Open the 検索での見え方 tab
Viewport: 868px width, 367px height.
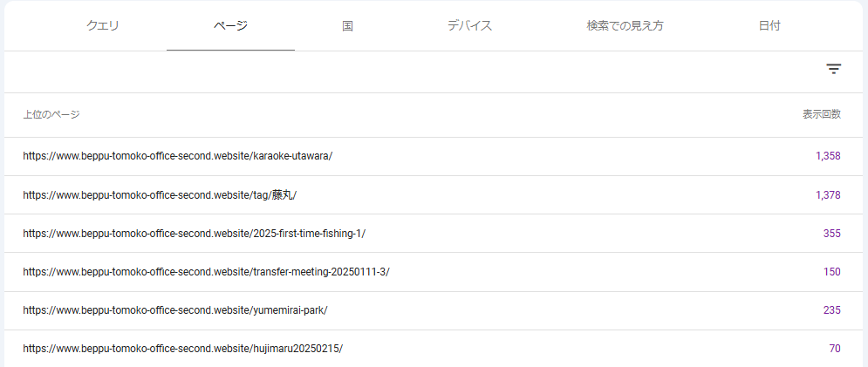click(625, 26)
